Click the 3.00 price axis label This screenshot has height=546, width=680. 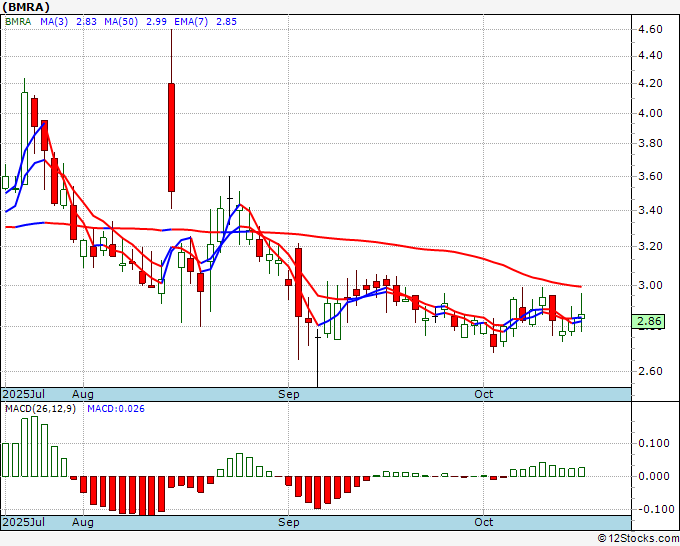coord(651,285)
